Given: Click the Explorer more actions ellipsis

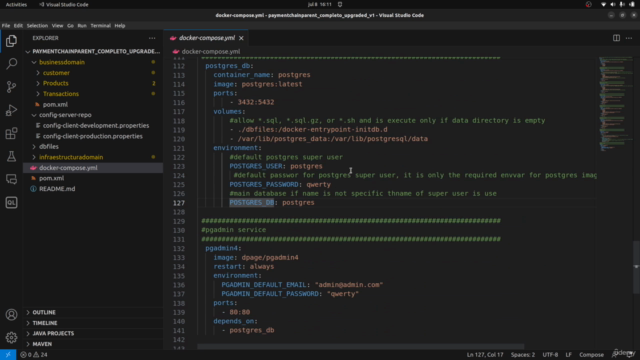Looking at the screenshot, I should pyautogui.click(x=152, y=38).
